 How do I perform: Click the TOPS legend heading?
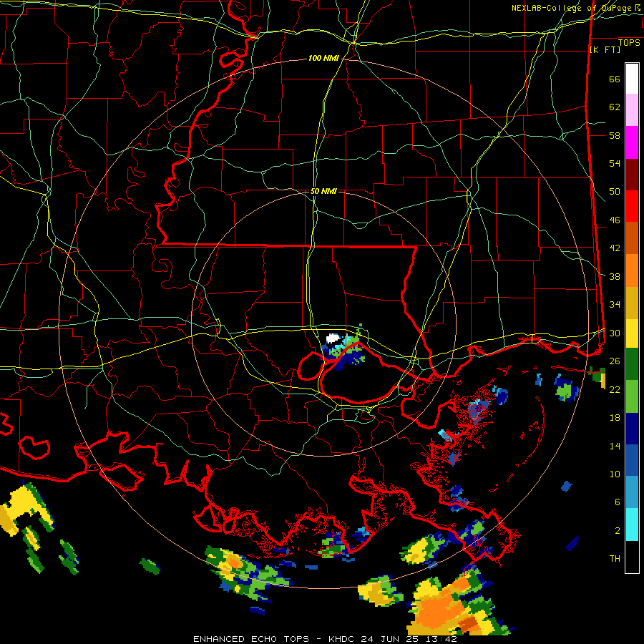pos(629,43)
